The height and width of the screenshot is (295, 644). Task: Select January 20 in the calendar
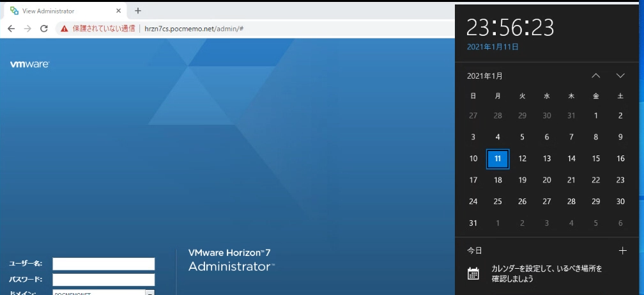click(x=547, y=180)
